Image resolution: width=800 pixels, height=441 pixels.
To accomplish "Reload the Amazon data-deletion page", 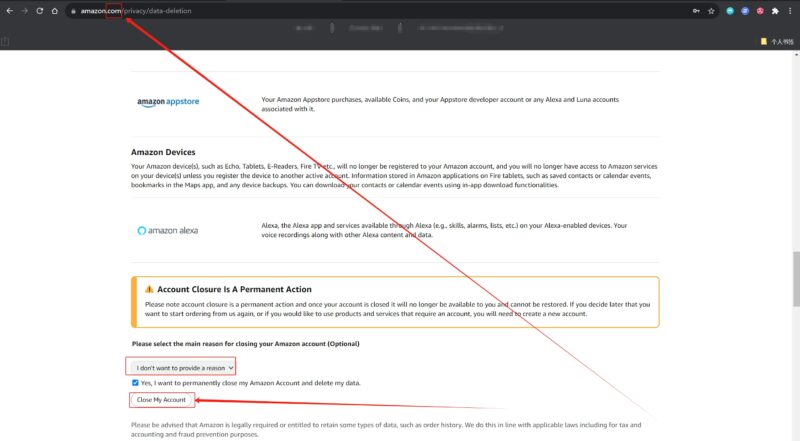I will click(39, 10).
